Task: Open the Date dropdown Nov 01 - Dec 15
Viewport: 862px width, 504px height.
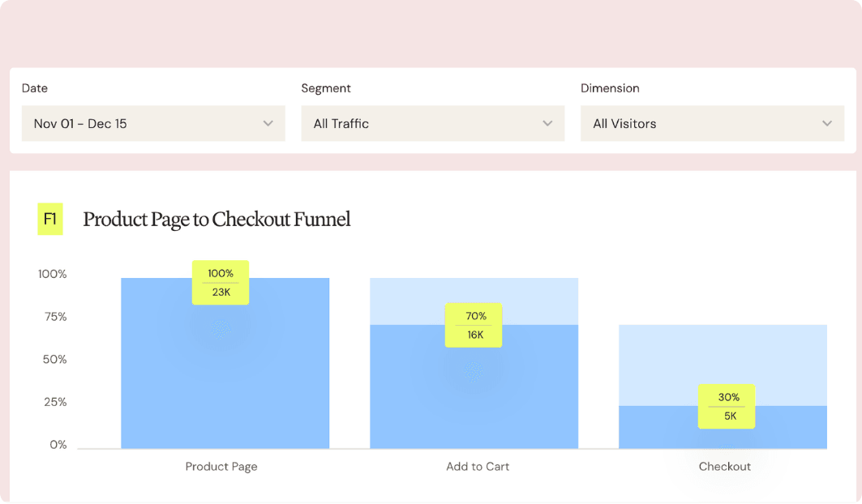Action: coord(153,124)
